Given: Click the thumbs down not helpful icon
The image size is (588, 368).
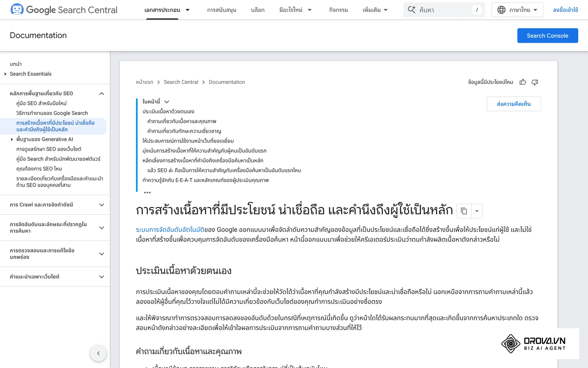Looking at the screenshot, I should pos(535,82).
